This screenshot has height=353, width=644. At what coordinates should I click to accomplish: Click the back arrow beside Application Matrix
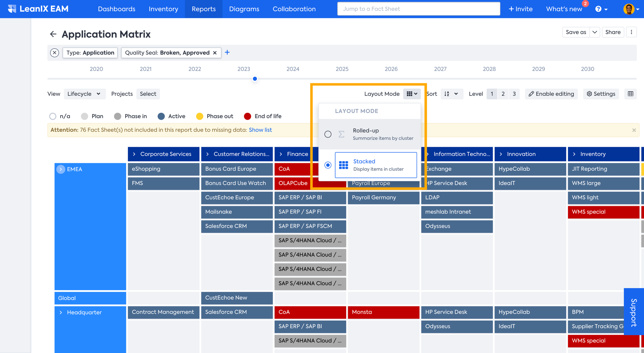pos(53,34)
